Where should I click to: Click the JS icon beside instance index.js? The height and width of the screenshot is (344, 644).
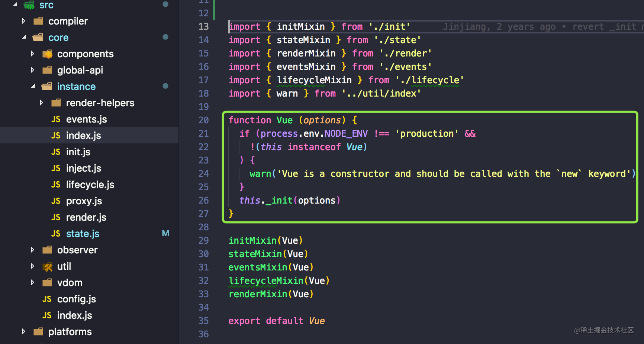[x=56, y=136]
